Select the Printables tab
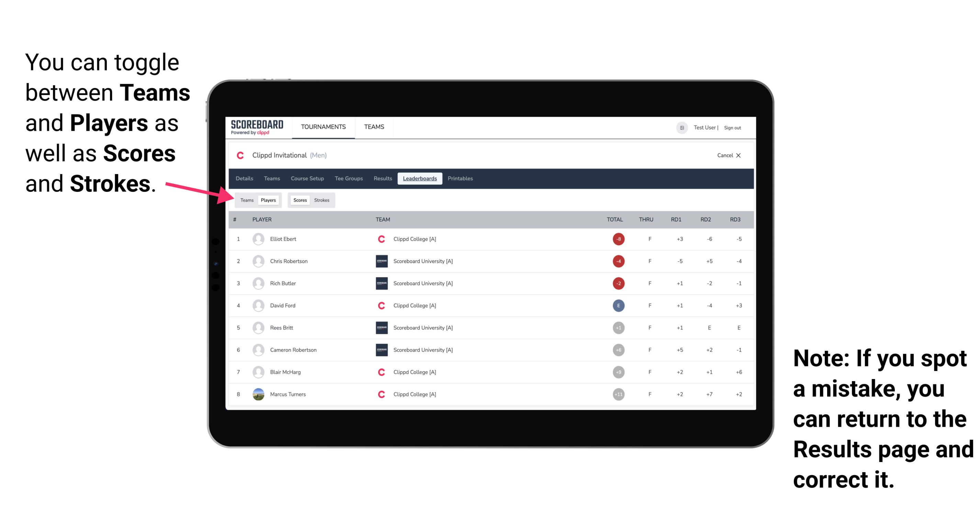Screen dimensions: 980x527 tap(461, 179)
